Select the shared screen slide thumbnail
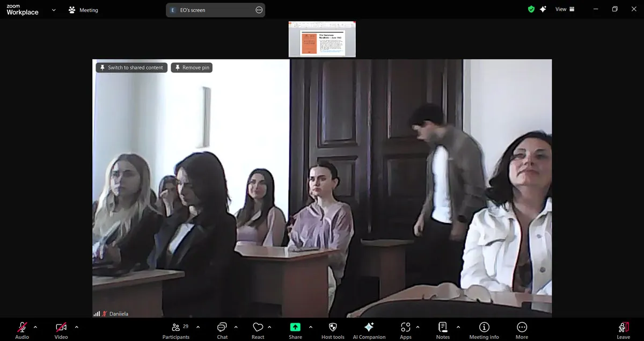 pos(322,39)
